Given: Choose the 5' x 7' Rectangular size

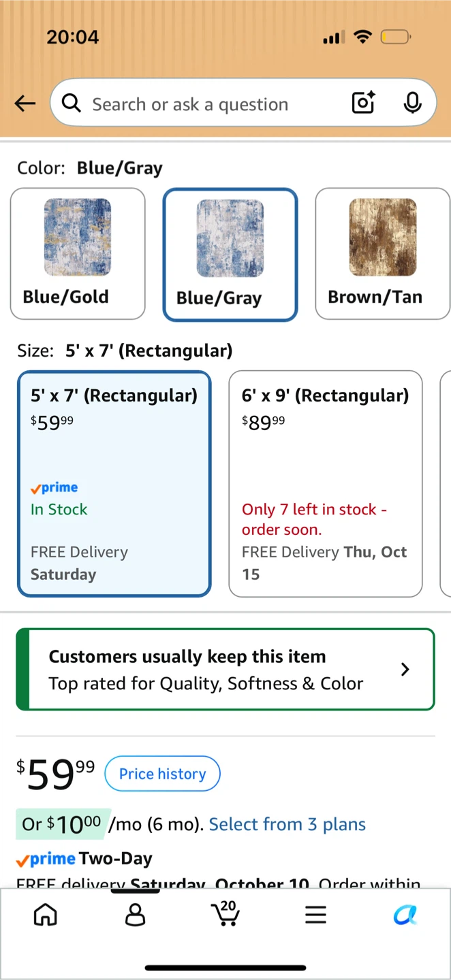Looking at the screenshot, I should pos(114,484).
